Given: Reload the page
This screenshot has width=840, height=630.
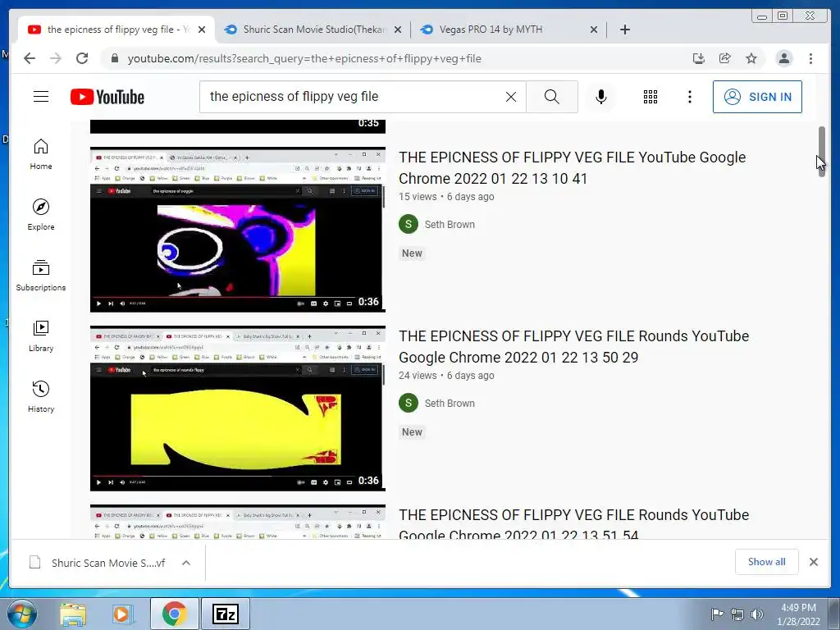Looking at the screenshot, I should pyautogui.click(x=82, y=58).
